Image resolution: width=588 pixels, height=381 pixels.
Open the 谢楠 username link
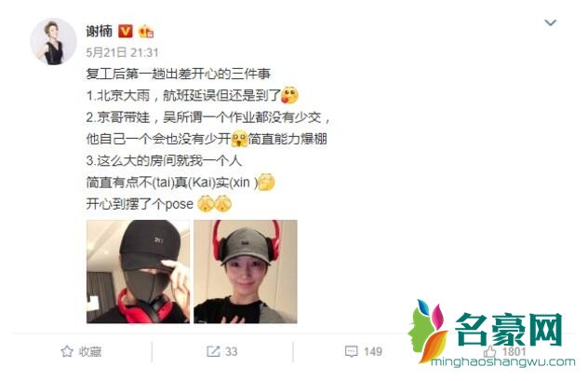click(x=99, y=31)
